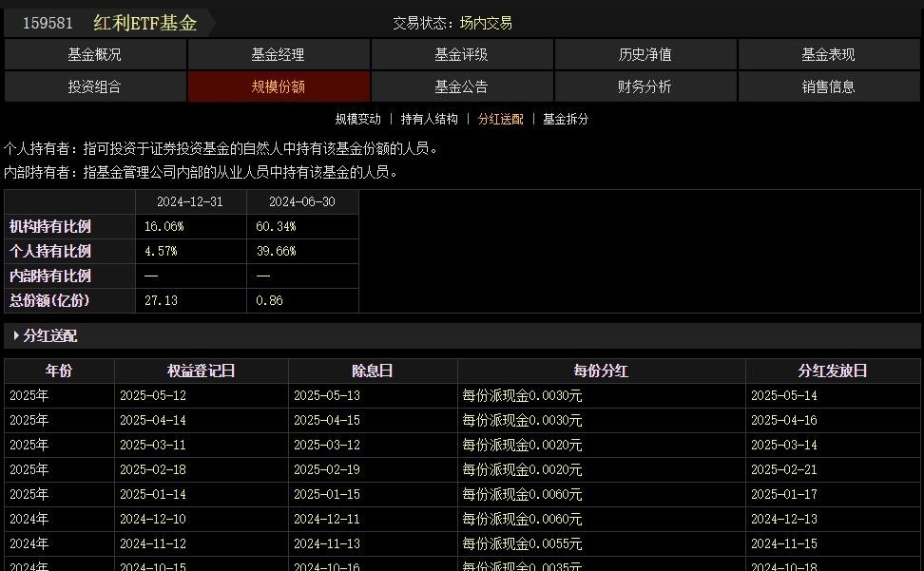Open the 销售信息 tab

point(829,86)
